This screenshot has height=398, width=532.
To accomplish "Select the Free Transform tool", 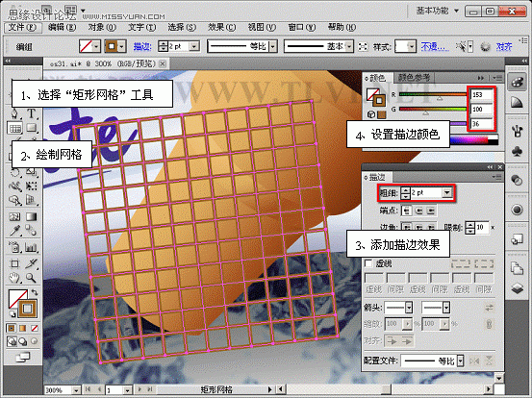I will coord(31,187).
